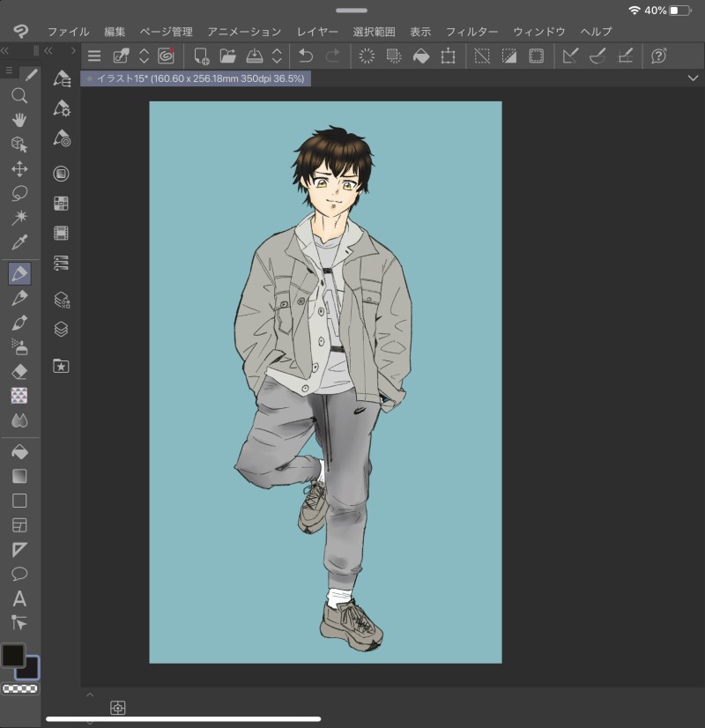Screen dimensions: 705x728
Task: Toggle snap to special ruler
Action: click(x=597, y=56)
